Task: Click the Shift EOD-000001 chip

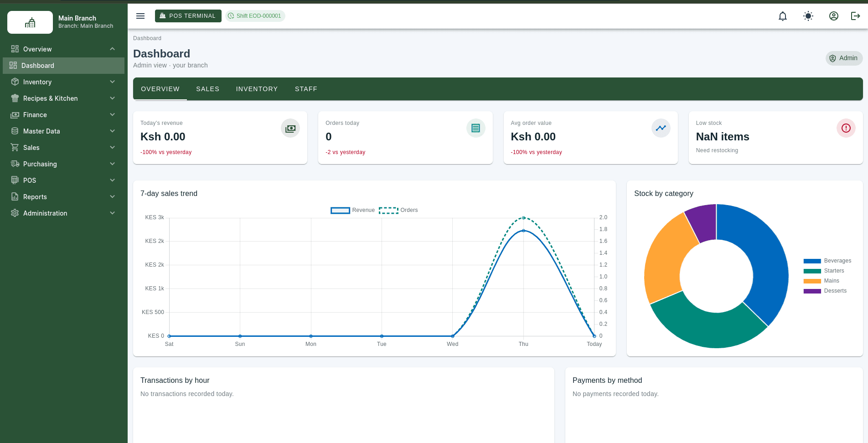Action: (x=255, y=16)
